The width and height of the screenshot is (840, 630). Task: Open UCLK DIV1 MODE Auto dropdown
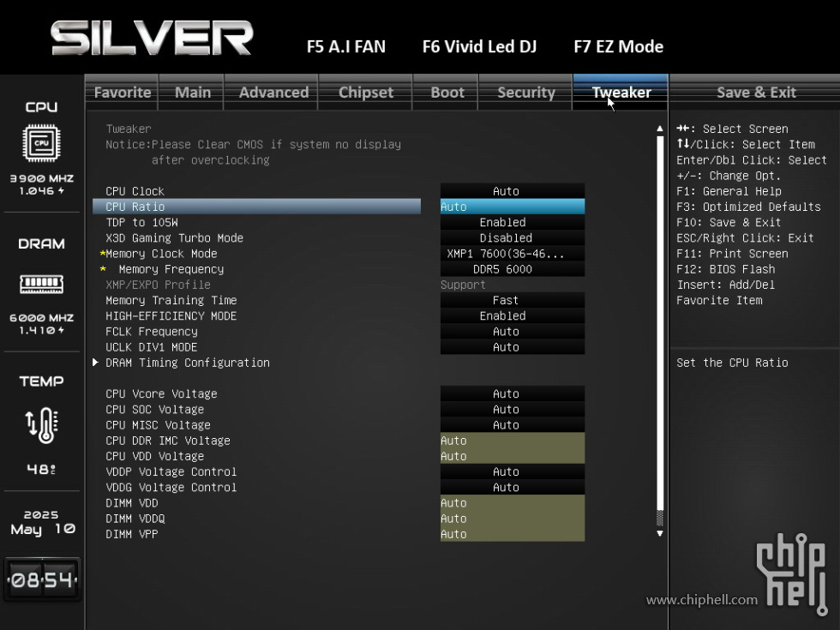coord(513,346)
